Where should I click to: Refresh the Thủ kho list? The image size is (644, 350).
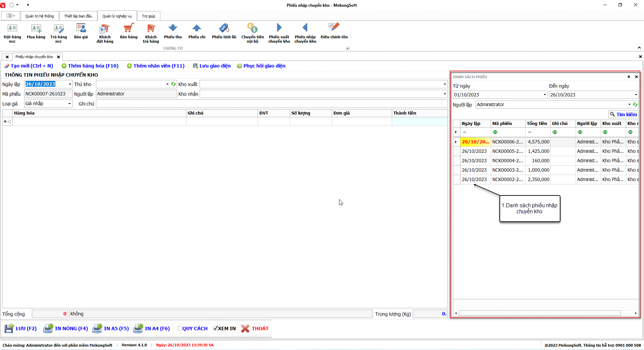pyautogui.click(x=173, y=84)
